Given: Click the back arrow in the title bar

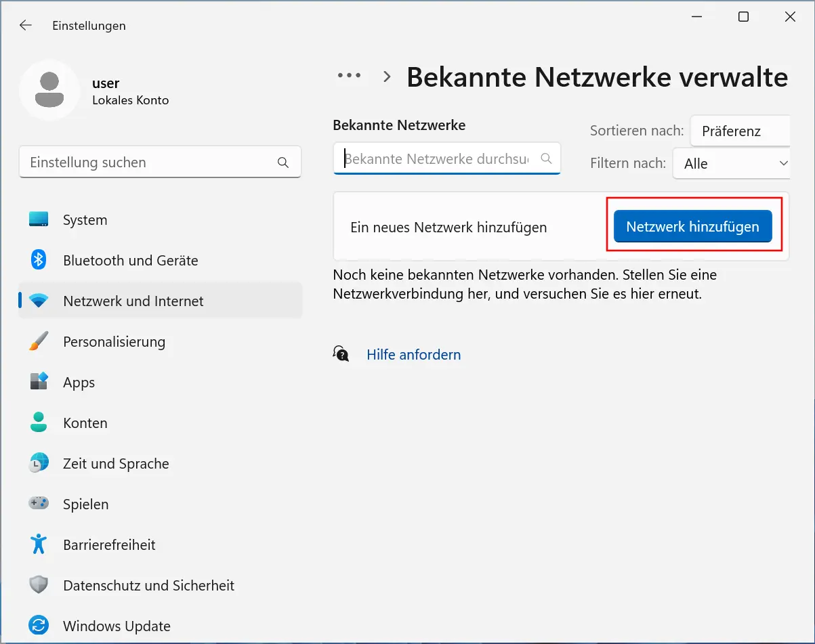Looking at the screenshot, I should (26, 26).
